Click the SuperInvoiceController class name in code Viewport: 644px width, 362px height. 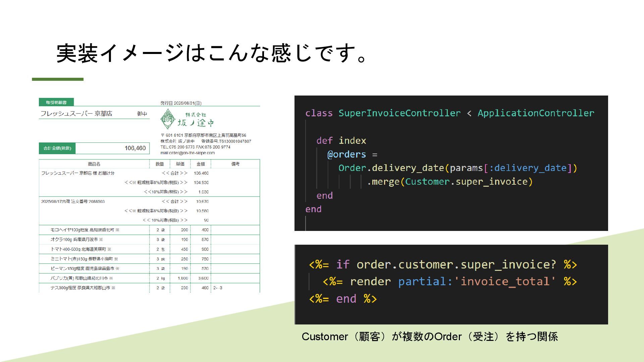399,113
